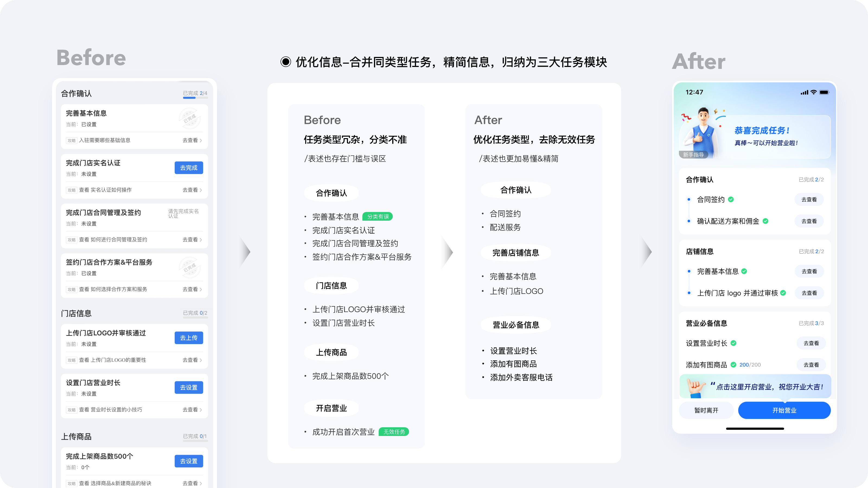Click the 签约门店合作方案&平台服务 card title
The width and height of the screenshot is (868, 488).
point(109,262)
